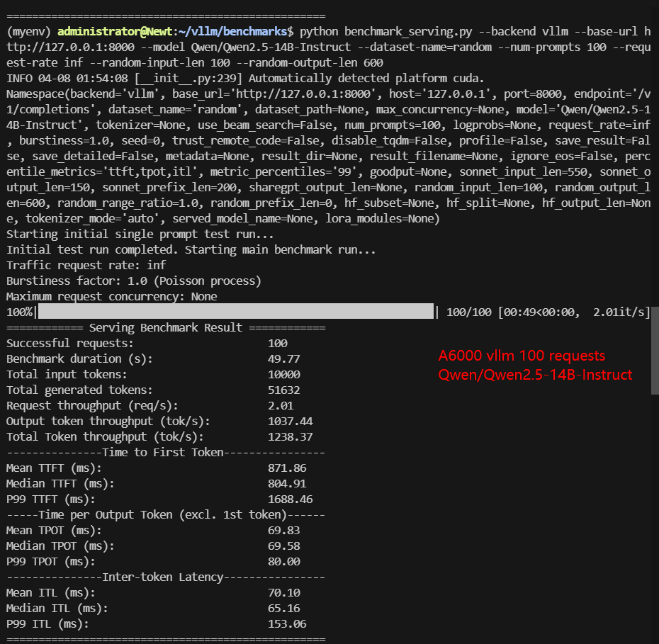Click the "(myenv)" environment prefix
The image size is (659, 644).
[x=28, y=31]
